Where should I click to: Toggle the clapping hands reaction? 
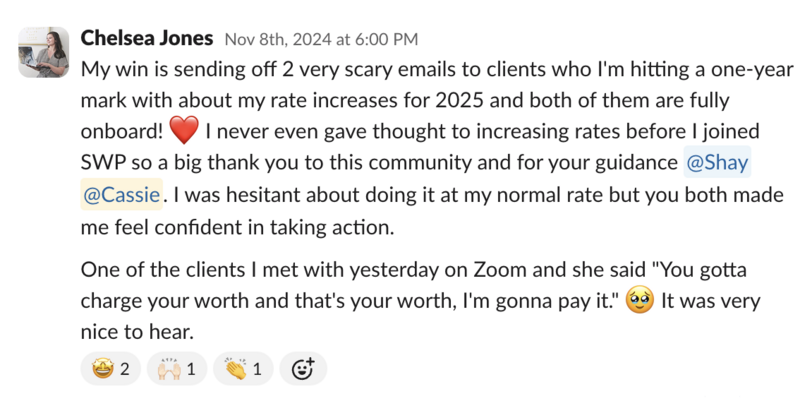coord(243,368)
